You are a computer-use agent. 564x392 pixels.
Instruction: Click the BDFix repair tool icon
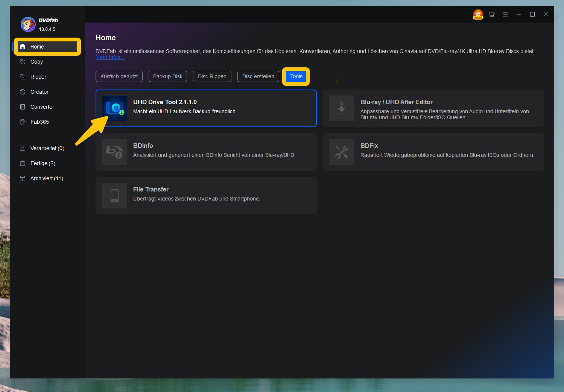tap(341, 152)
